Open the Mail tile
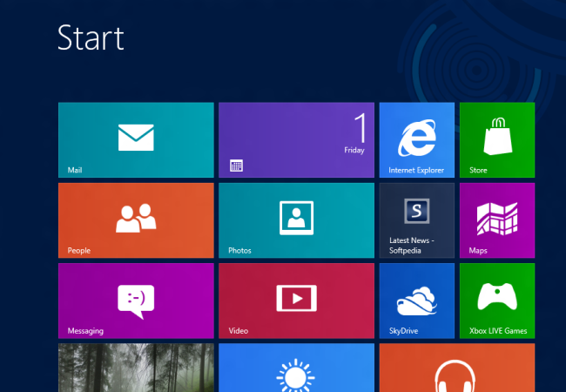 (136, 140)
